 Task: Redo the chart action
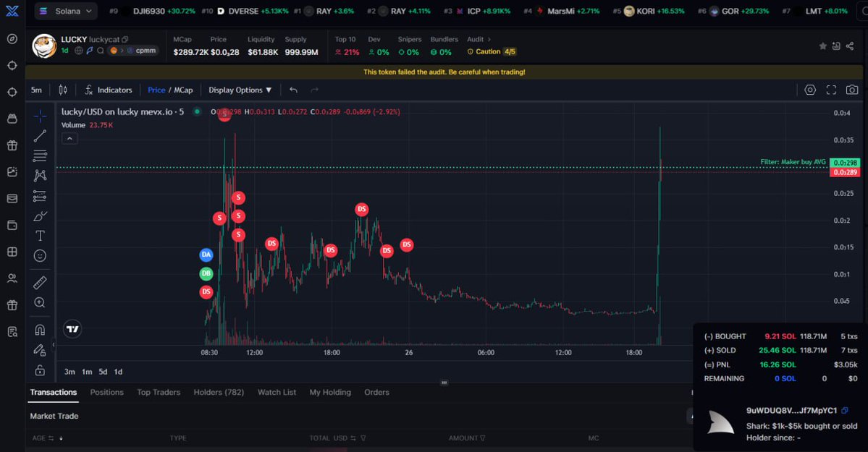click(314, 90)
